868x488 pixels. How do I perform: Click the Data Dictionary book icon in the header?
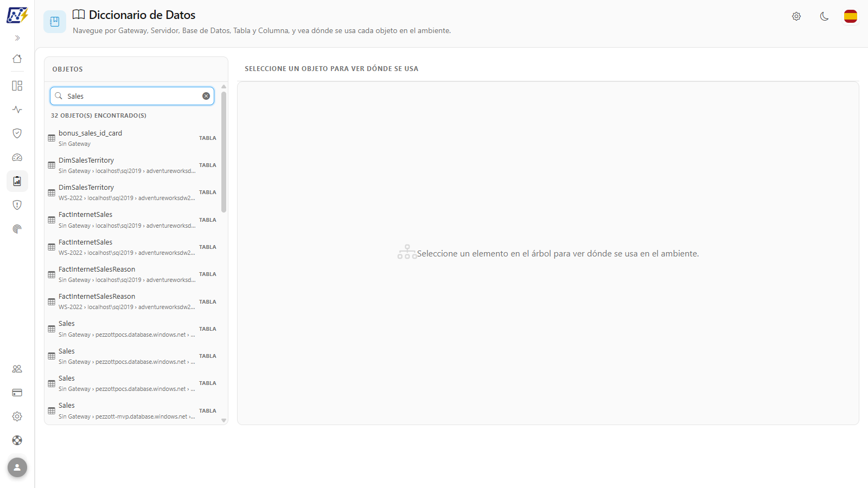(55, 22)
